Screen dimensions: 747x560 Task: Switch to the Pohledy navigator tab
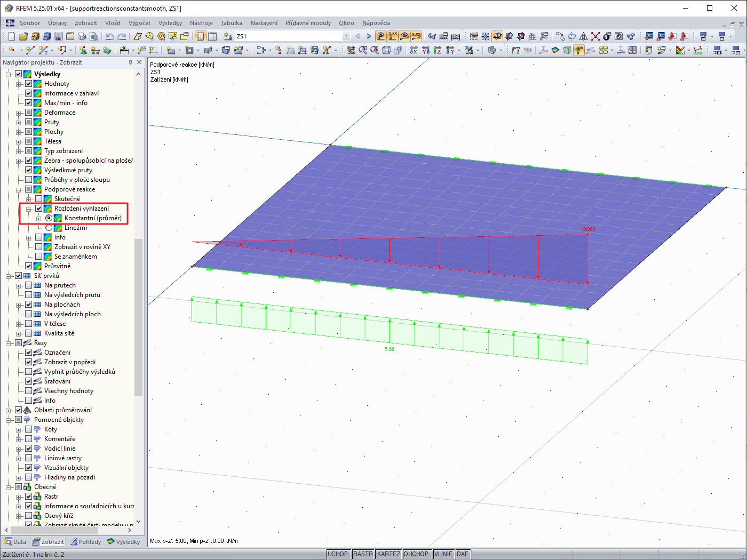[86, 542]
